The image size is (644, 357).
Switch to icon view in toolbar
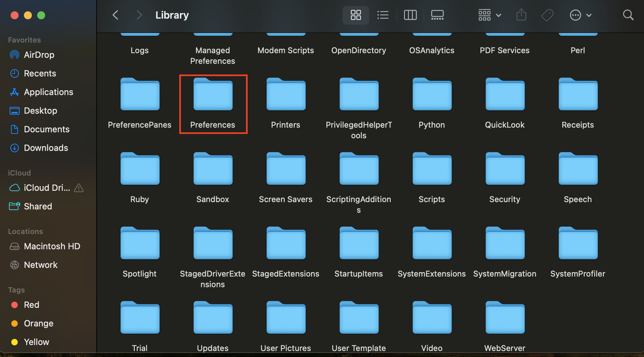356,15
